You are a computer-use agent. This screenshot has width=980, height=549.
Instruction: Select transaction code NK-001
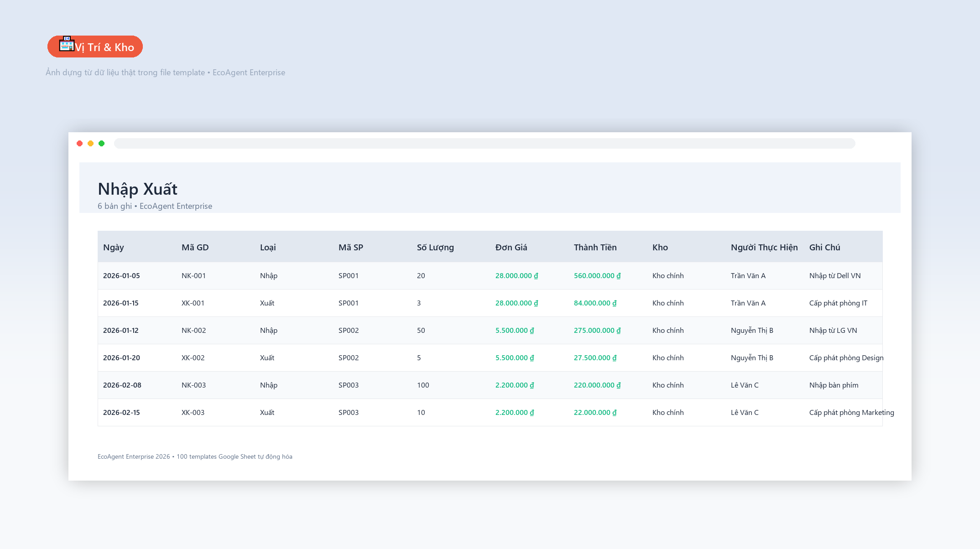(193, 276)
